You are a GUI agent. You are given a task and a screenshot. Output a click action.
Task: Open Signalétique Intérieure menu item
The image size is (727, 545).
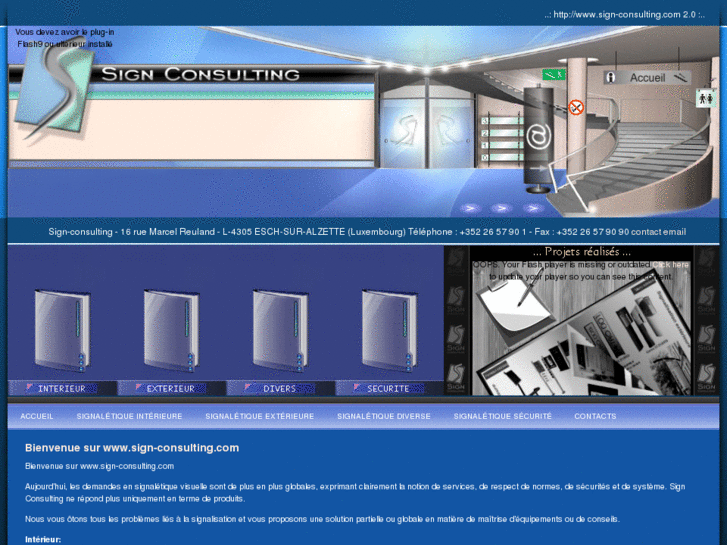[129, 417]
